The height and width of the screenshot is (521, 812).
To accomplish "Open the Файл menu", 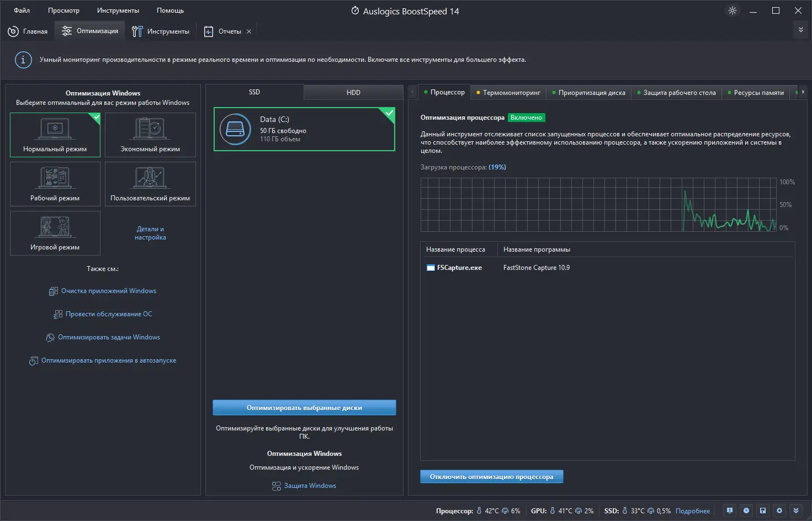I will click(x=22, y=10).
